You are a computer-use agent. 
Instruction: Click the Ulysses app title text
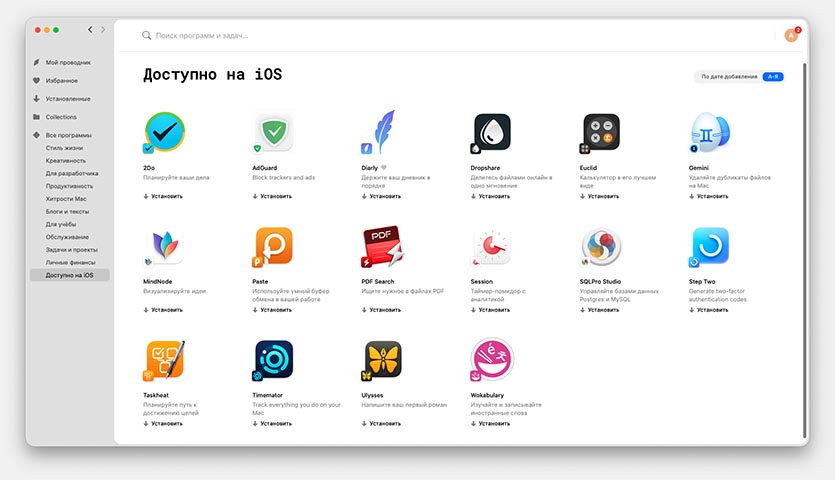pyautogui.click(x=372, y=395)
